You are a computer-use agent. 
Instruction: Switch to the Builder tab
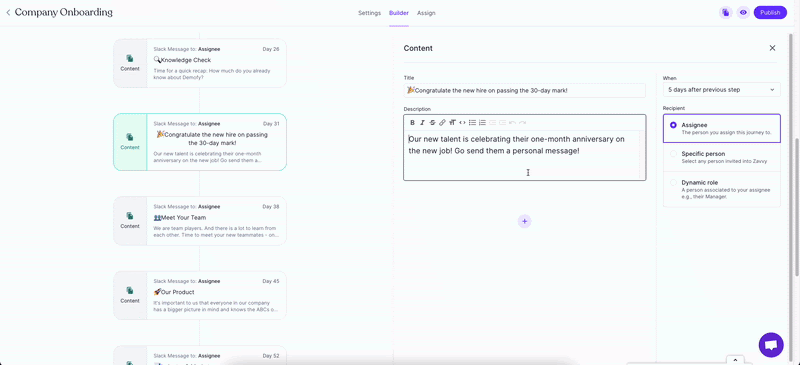(x=398, y=13)
